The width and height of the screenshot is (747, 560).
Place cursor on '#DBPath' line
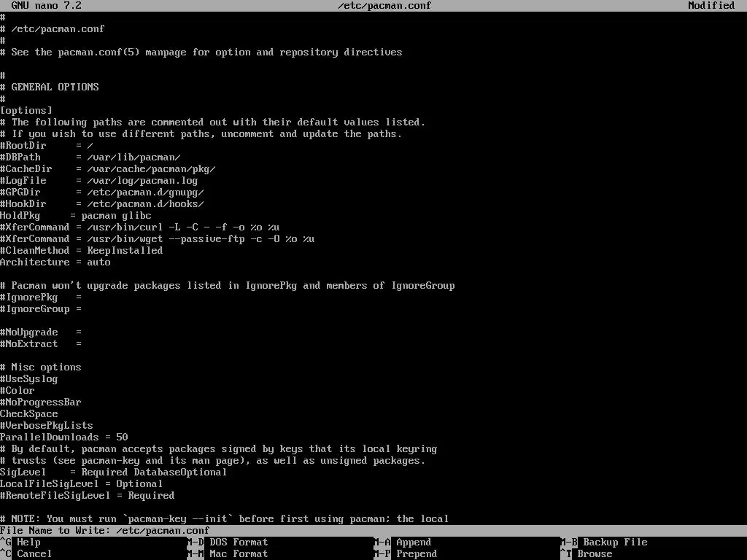pos(90,157)
